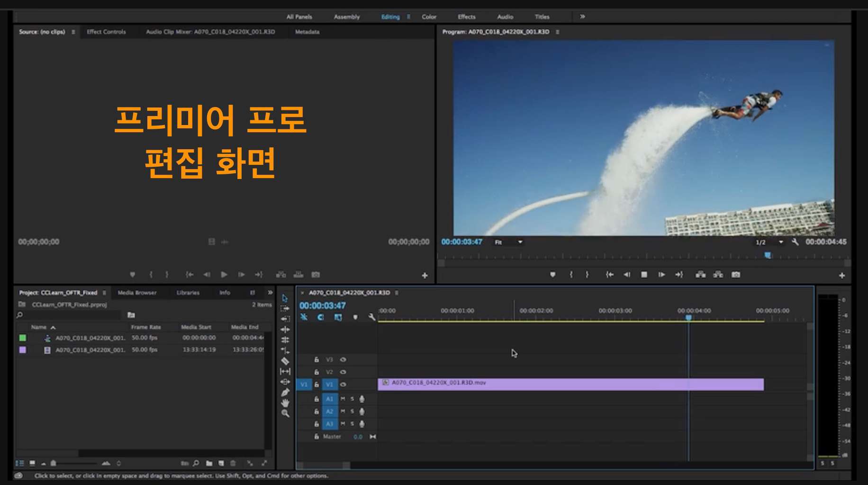Add marker in Program monitor

point(552,275)
